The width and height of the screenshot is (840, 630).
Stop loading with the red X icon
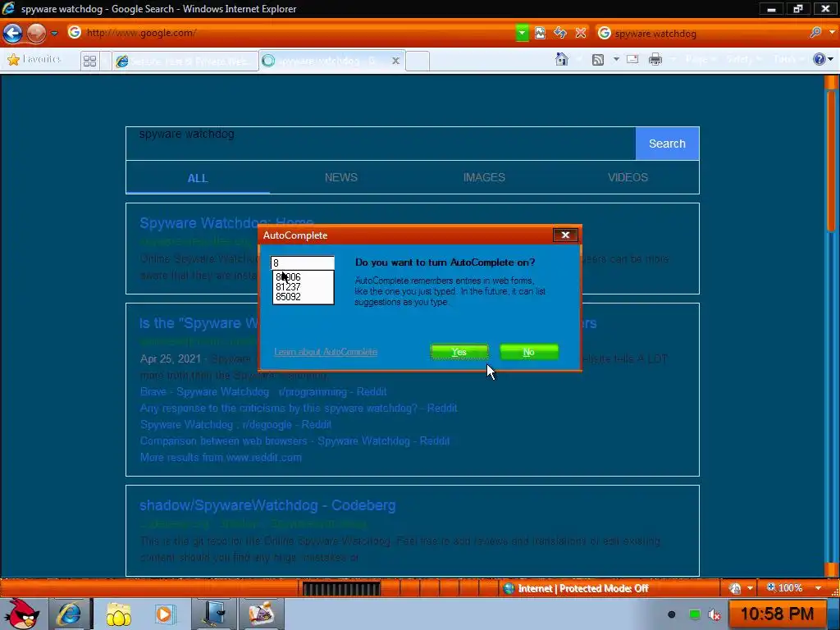pos(580,33)
